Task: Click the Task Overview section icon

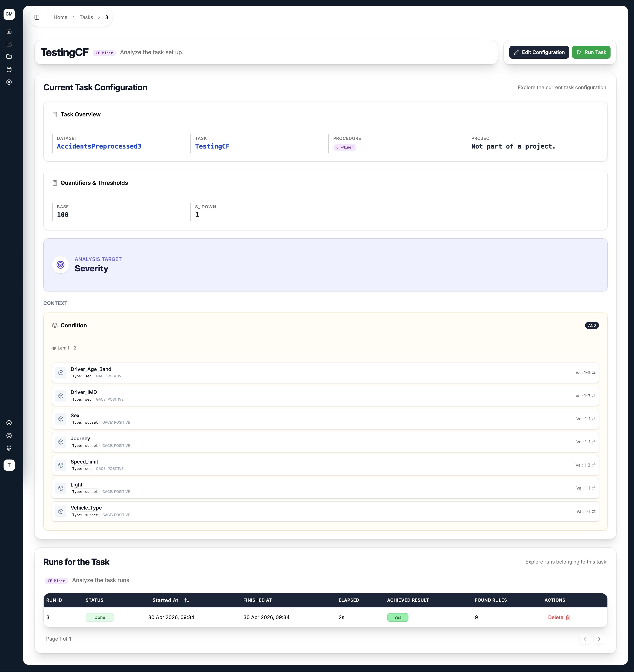Action: (x=55, y=115)
